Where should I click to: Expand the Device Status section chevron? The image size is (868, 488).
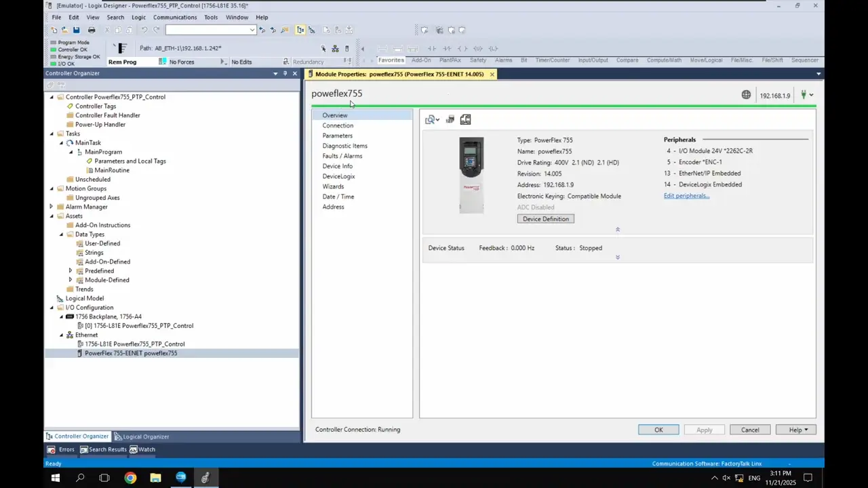617,258
